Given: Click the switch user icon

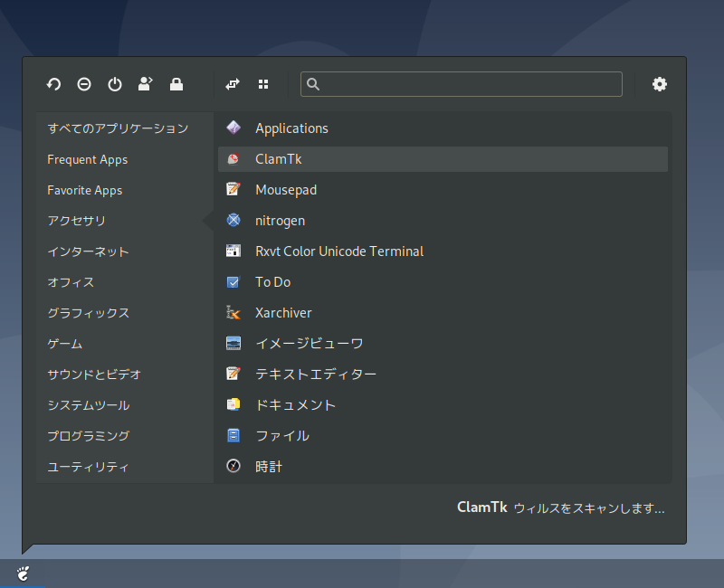Looking at the screenshot, I should click(146, 84).
